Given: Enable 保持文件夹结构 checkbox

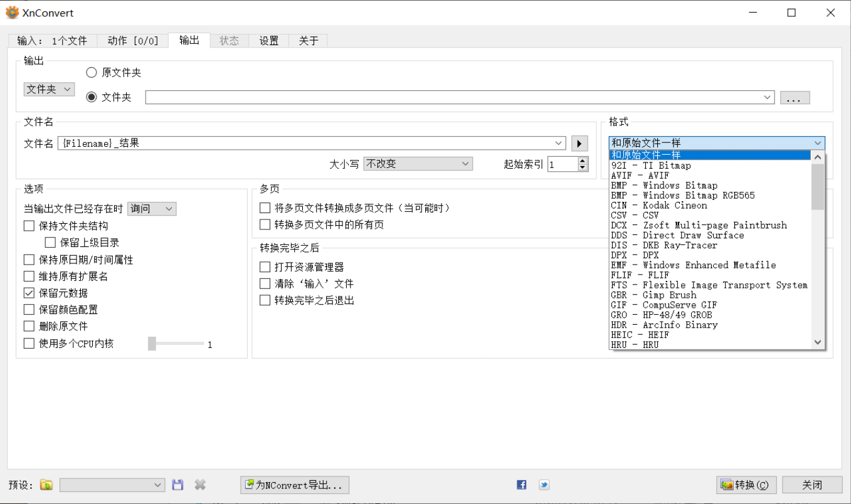Looking at the screenshot, I should pos(28,225).
